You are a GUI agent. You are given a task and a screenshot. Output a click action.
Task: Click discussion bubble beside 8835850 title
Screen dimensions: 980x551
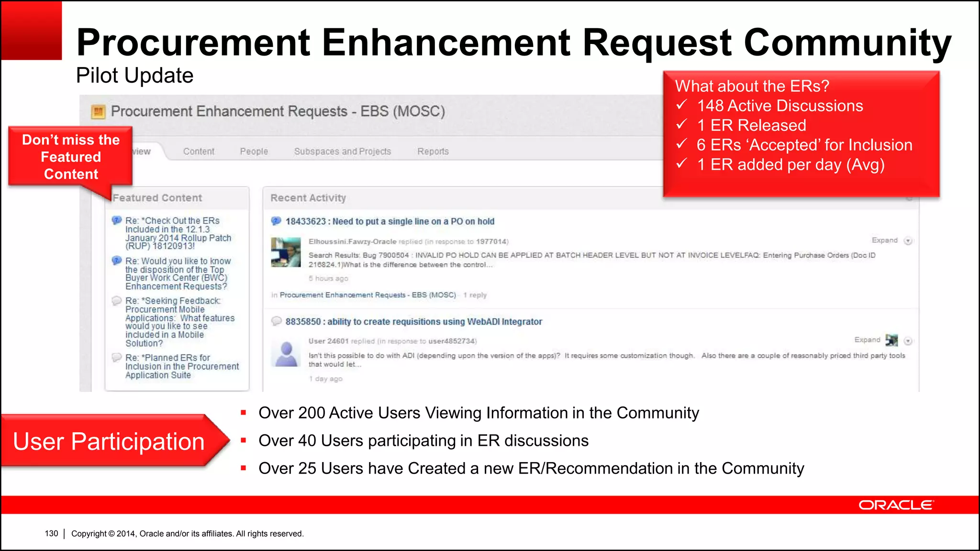(276, 321)
